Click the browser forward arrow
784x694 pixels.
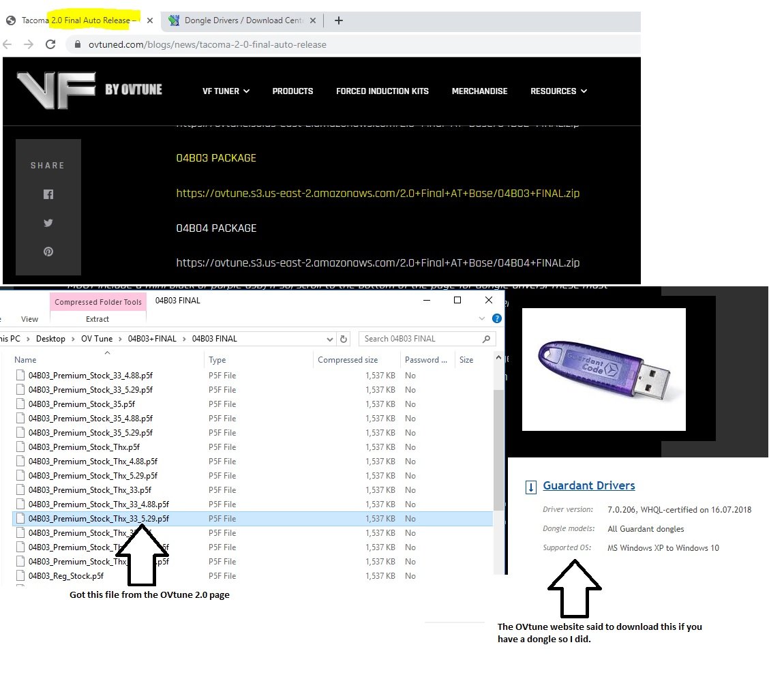(x=29, y=44)
